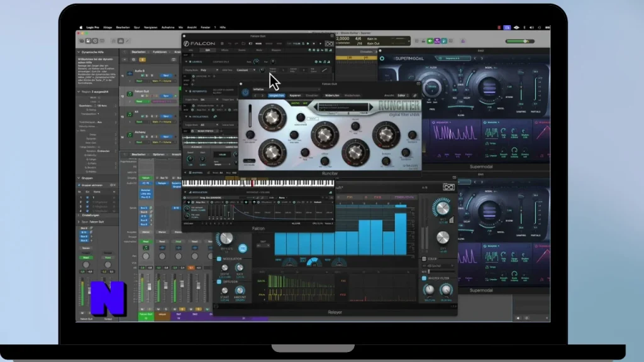The image size is (644, 362).
Task: Click the Falcon logo
Action: point(199,43)
